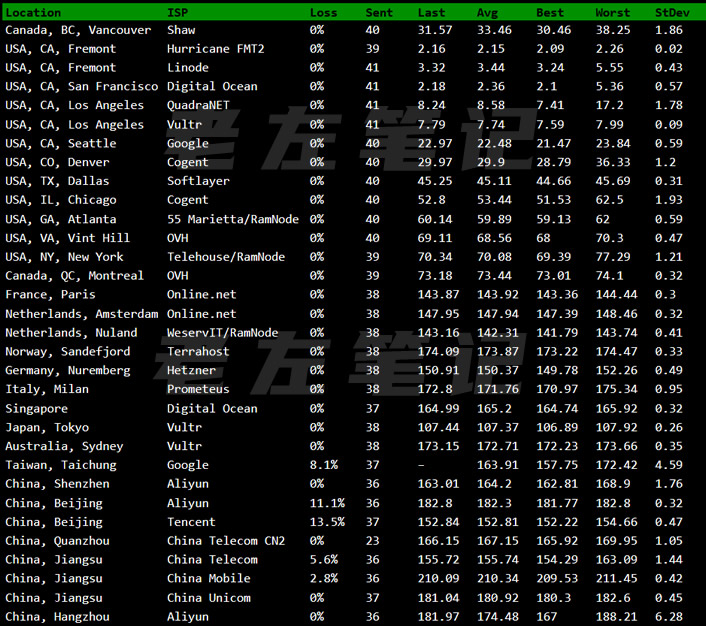Click the StDev column header

coord(671,12)
